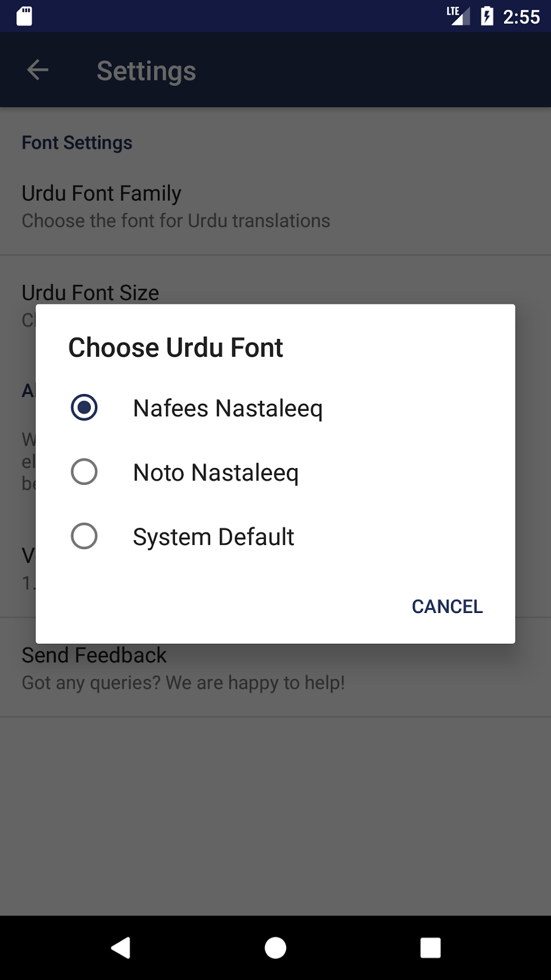Image resolution: width=551 pixels, height=980 pixels.
Task: Tap the LTE signal indicator
Action: 458,16
